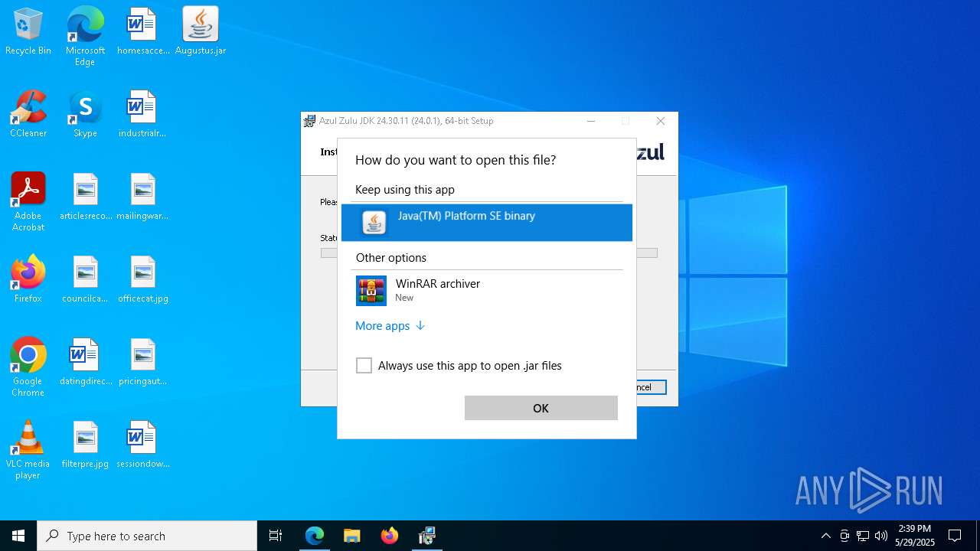This screenshot has width=980, height=551.
Task: Launch Microsoft Edge from desktop shortcut
Action: click(x=85, y=37)
